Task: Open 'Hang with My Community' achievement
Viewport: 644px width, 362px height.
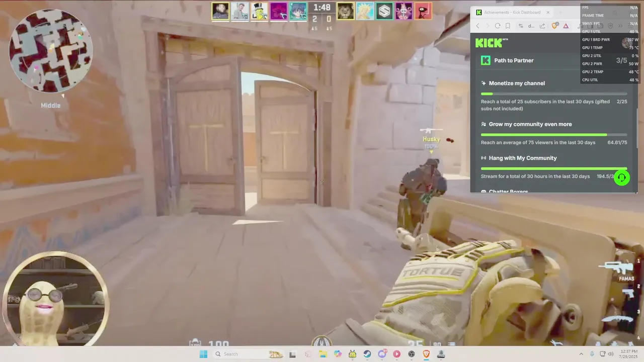Action: [523, 158]
